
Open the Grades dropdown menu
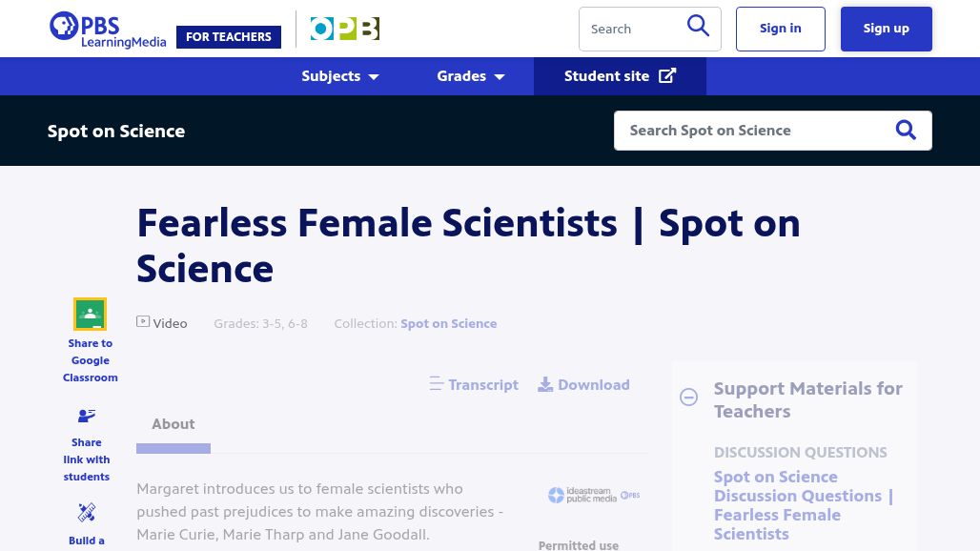point(471,76)
